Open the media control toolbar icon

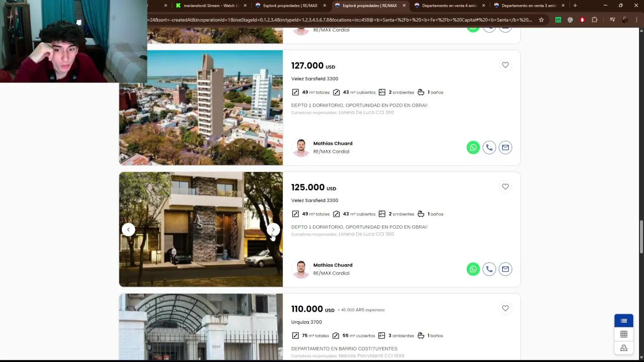pyautogui.click(x=612, y=20)
